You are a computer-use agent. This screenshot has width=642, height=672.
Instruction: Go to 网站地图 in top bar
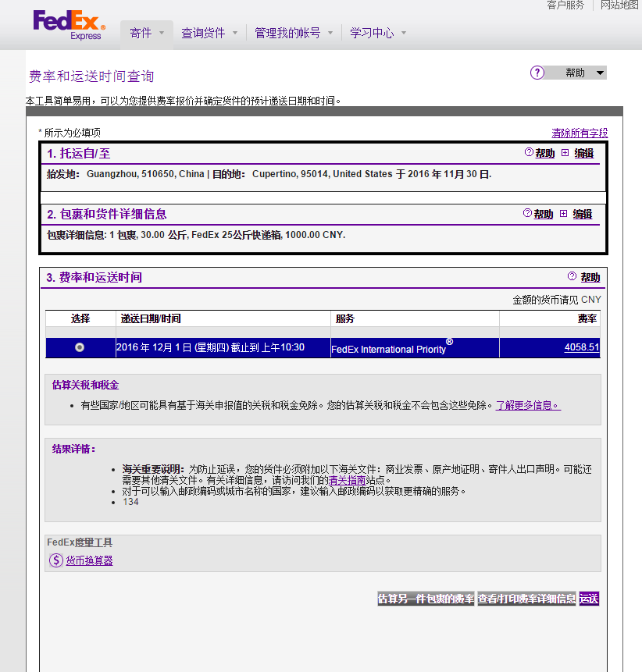click(619, 5)
